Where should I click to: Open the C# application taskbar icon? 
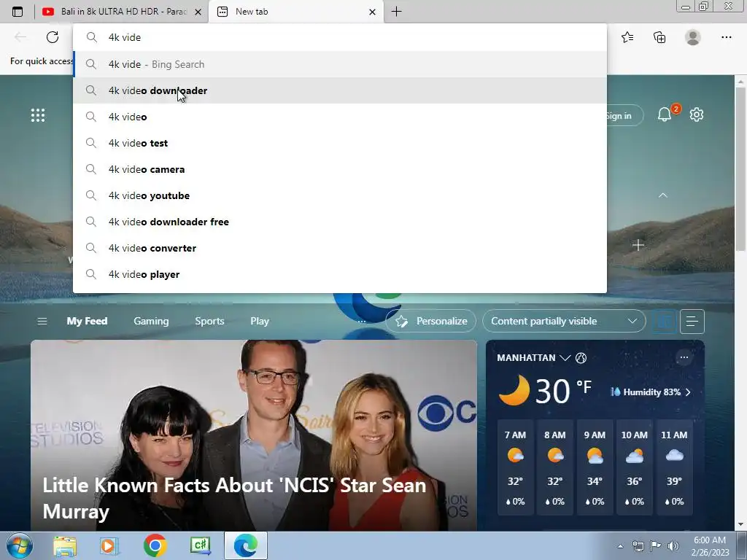pyautogui.click(x=200, y=545)
